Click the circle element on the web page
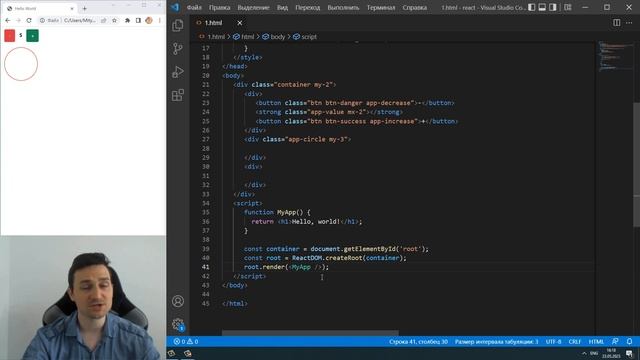 point(21,64)
